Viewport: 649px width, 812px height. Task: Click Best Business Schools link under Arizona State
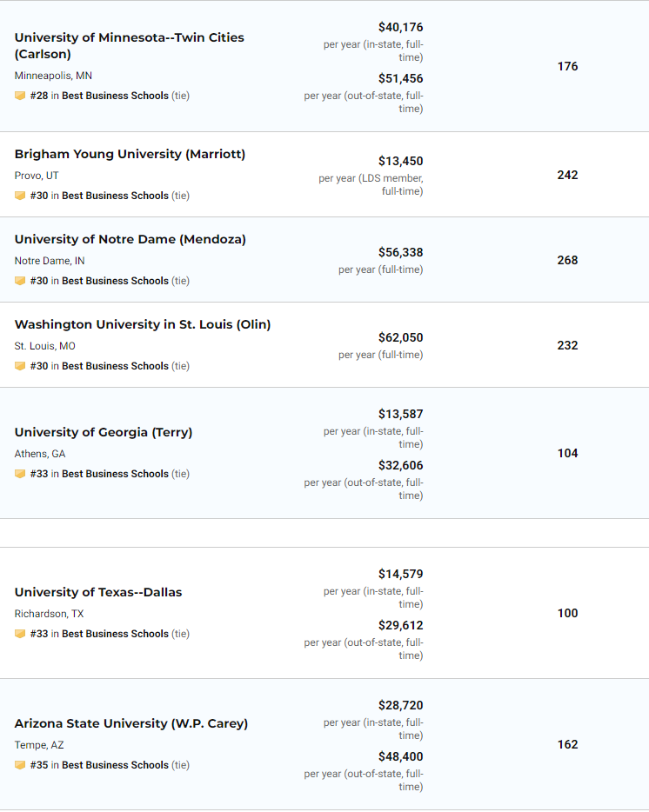115,765
